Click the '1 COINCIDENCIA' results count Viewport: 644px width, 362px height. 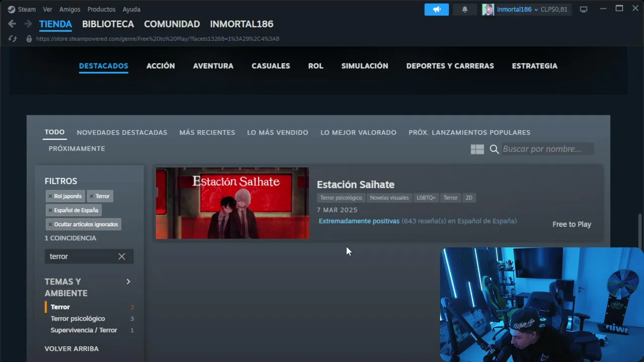click(x=70, y=238)
